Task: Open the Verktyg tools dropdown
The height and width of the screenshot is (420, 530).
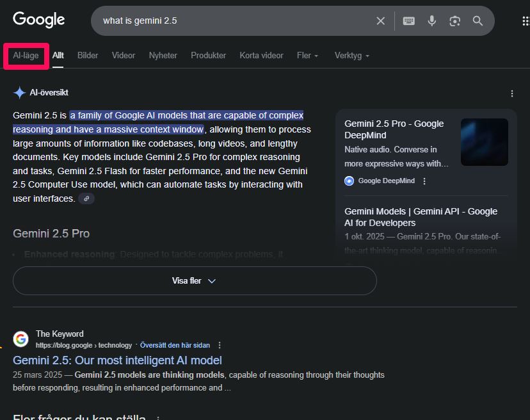Action: [351, 56]
